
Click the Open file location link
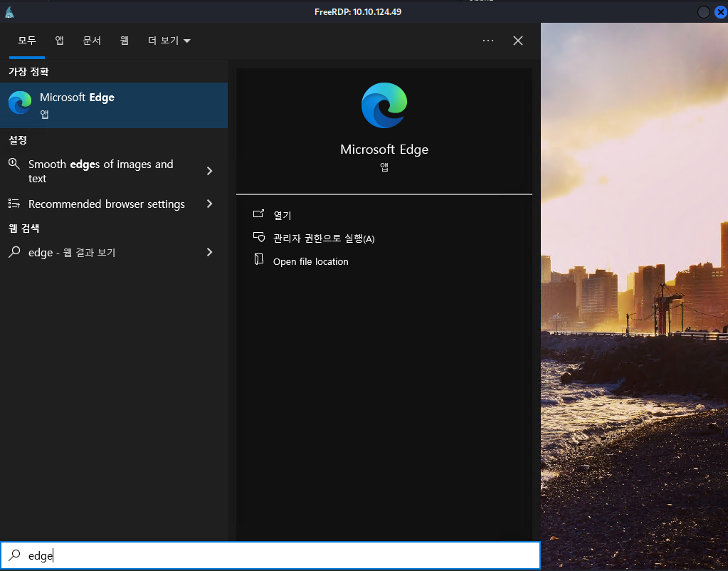point(310,261)
